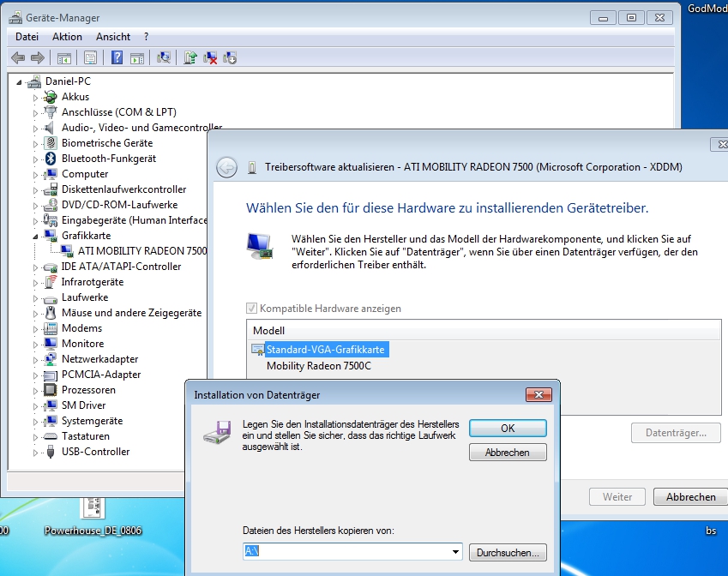Select the Biometrische Geräte fingerprint icon
Viewport: 728px width, 576px height.
(x=50, y=143)
